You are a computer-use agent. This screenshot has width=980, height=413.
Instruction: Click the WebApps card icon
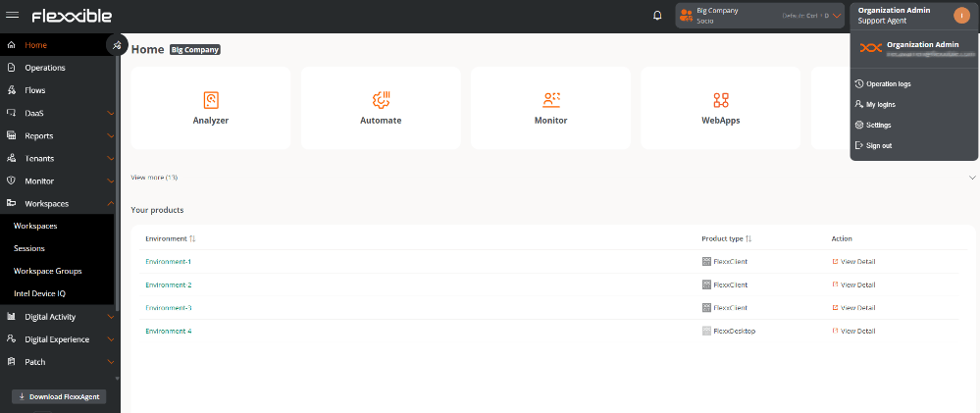coord(721,100)
